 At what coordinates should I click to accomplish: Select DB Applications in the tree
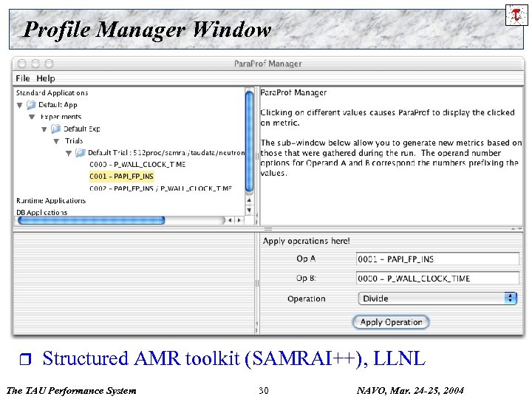(41, 212)
